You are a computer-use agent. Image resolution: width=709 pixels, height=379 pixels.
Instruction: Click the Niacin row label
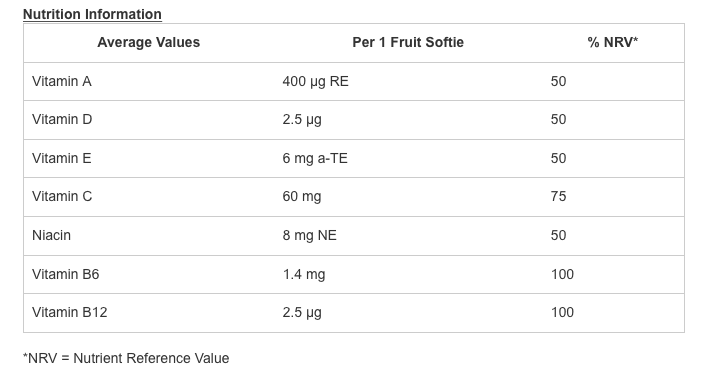[52, 235]
